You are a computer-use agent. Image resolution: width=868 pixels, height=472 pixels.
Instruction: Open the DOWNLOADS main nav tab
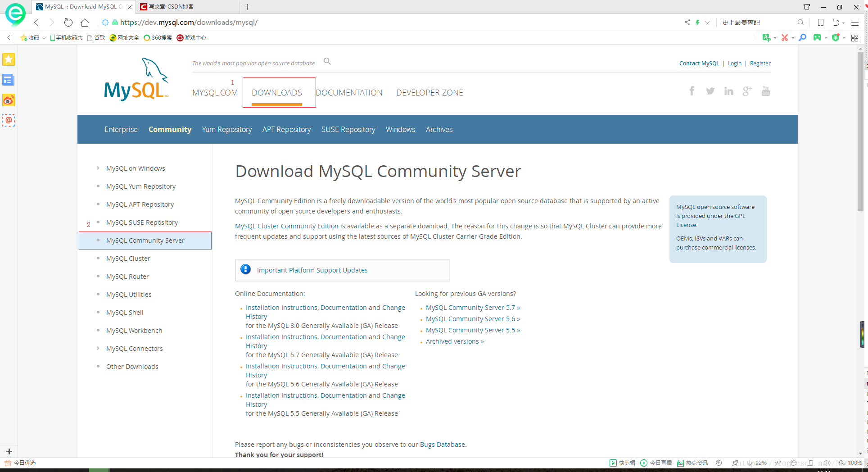coord(277,92)
